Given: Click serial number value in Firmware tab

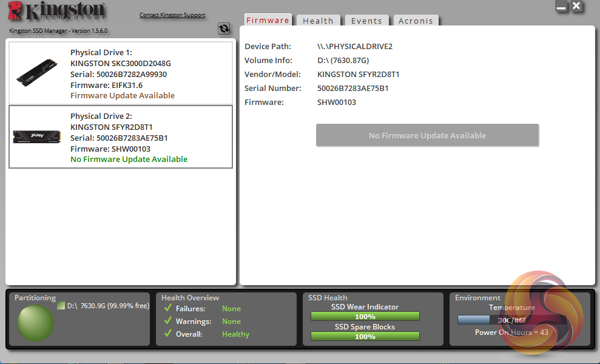Looking at the screenshot, I should pos(353,88).
